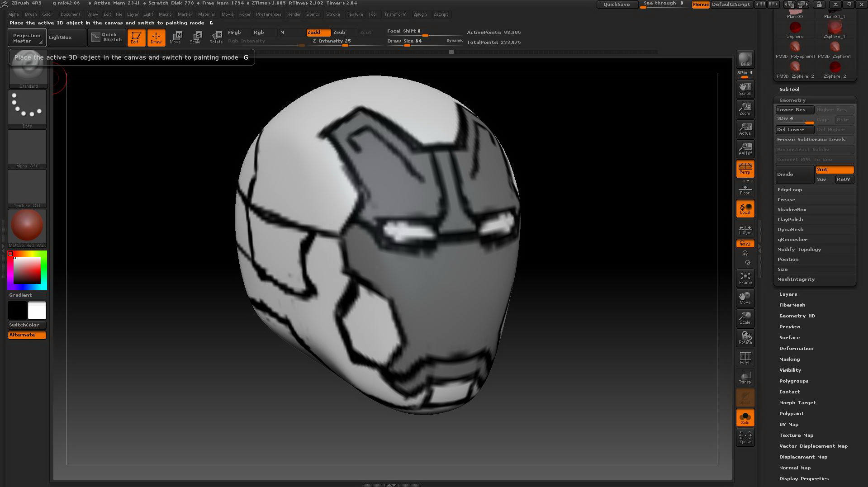Toggle Edit mode
The height and width of the screenshot is (487, 868).
[x=136, y=38]
